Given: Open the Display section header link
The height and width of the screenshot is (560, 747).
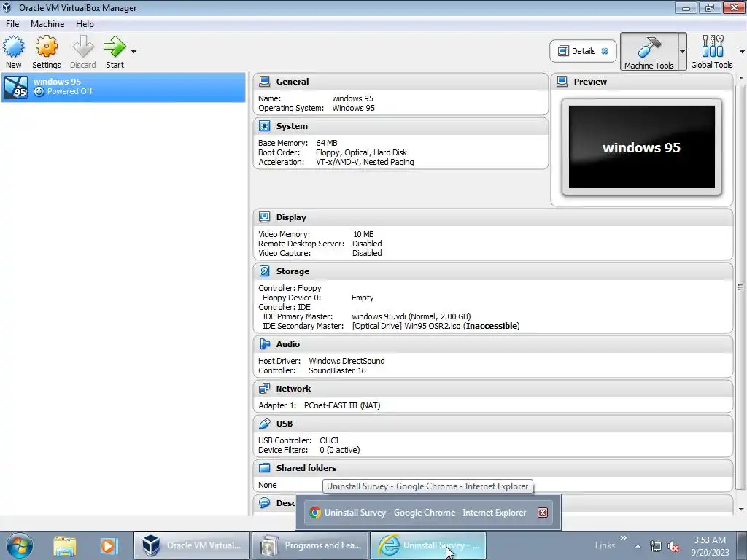Looking at the screenshot, I should (291, 217).
